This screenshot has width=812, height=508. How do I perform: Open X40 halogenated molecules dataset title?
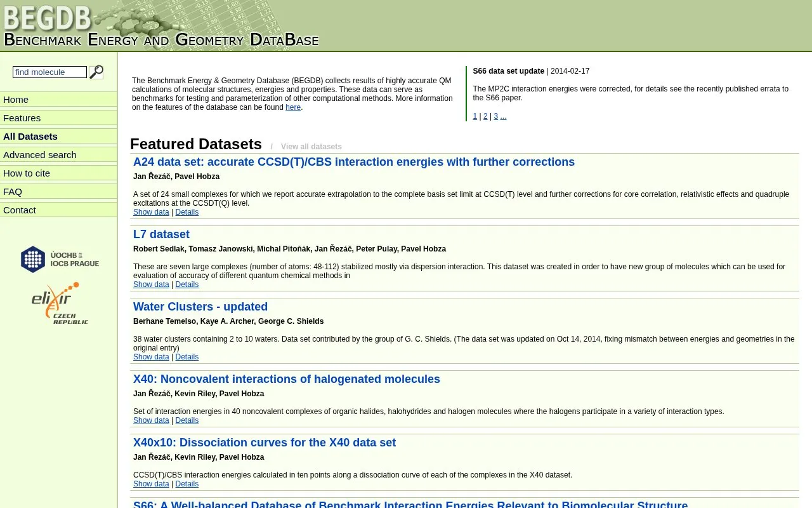[x=287, y=379]
